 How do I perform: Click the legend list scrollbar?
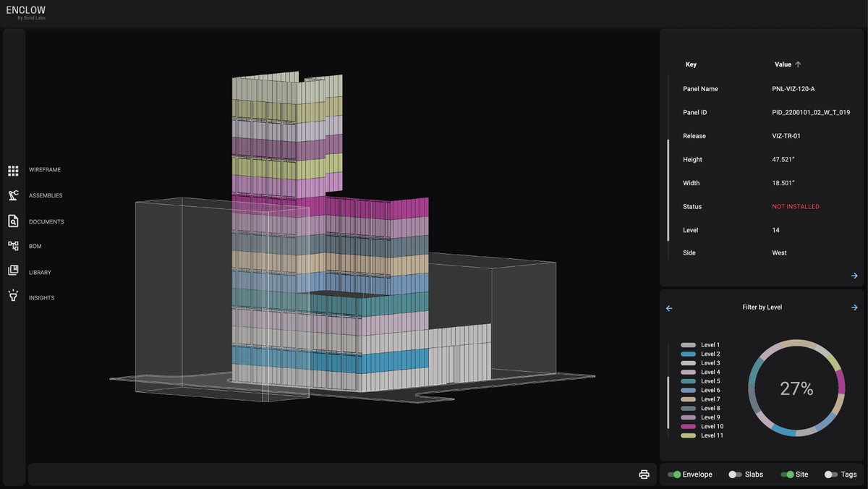(x=668, y=401)
